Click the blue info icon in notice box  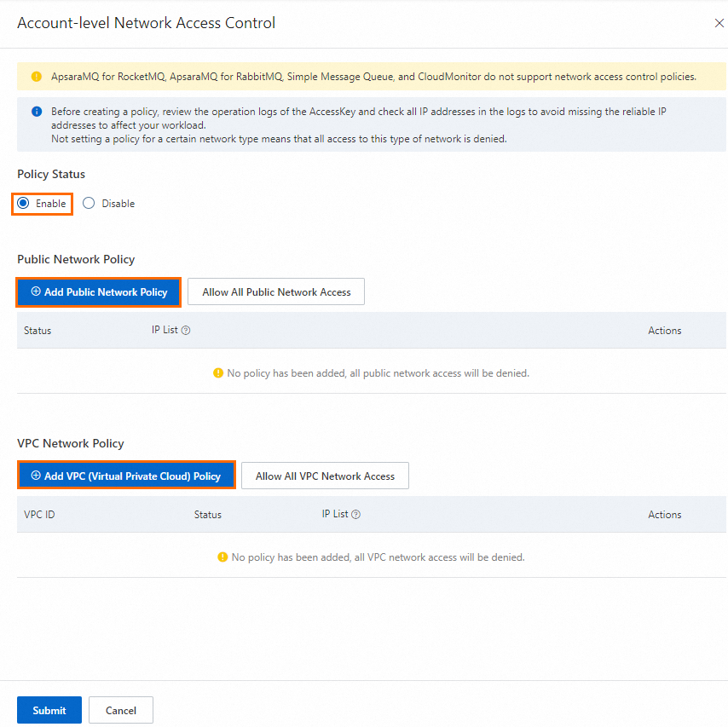tap(37, 112)
